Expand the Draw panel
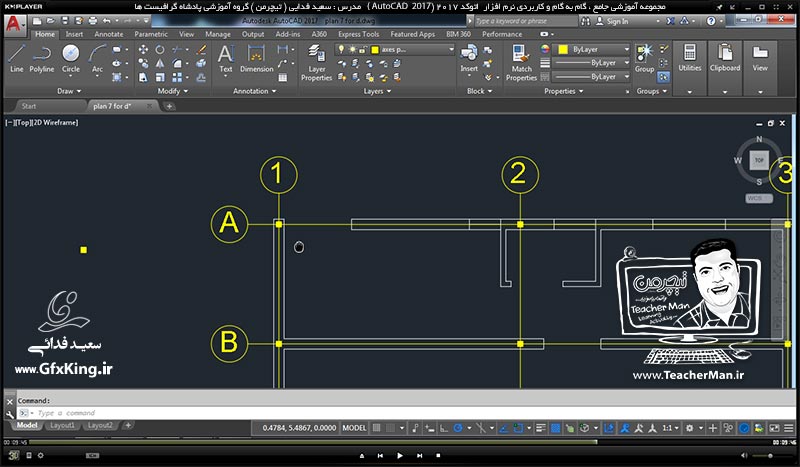Viewport: 800px width, 467px height. (68, 91)
